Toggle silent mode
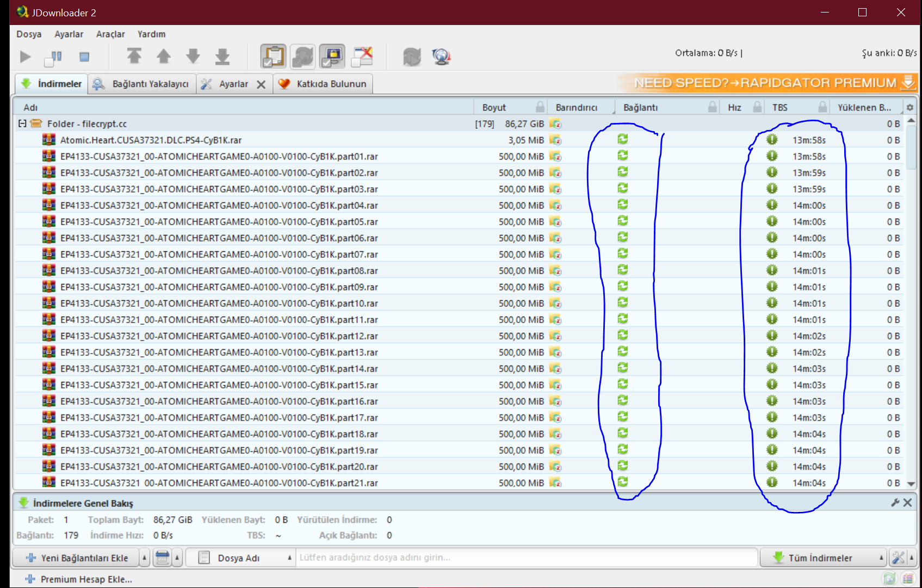Viewport: 922px width, 588px height. [362, 56]
